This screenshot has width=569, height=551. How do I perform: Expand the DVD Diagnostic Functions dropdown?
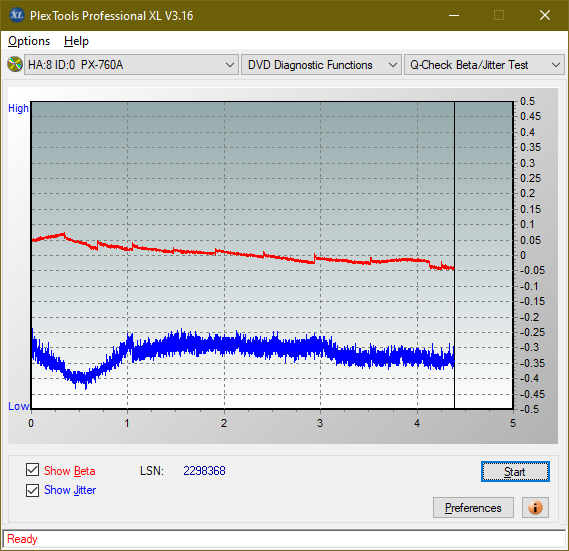pos(321,65)
